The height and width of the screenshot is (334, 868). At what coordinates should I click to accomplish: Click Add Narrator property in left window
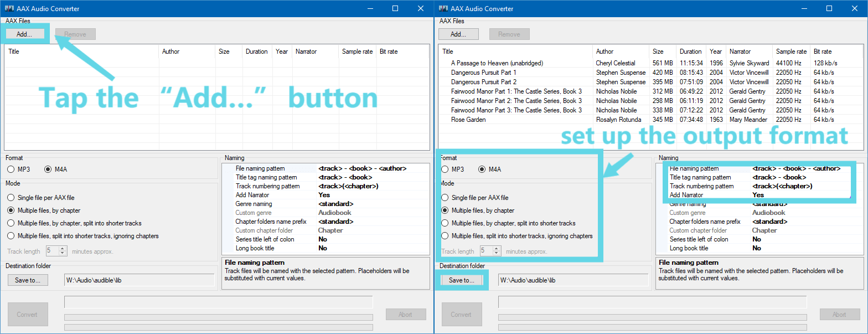coord(325,195)
